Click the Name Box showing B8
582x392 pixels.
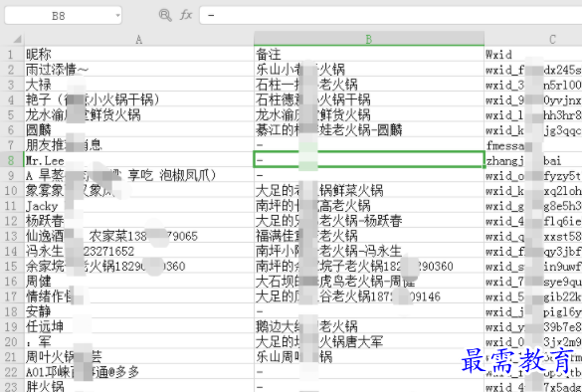[x=63, y=15]
